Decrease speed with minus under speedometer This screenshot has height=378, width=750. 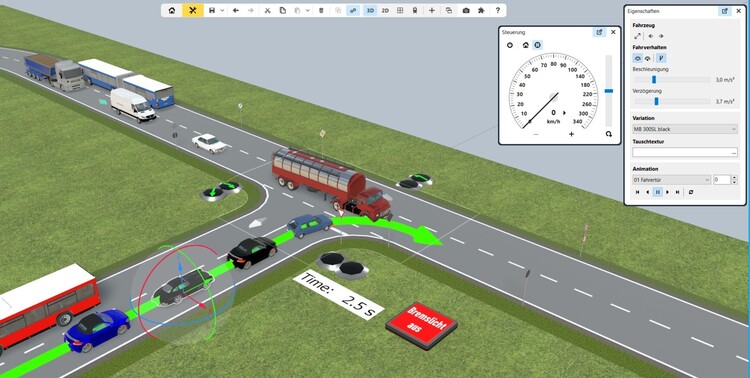click(536, 134)
